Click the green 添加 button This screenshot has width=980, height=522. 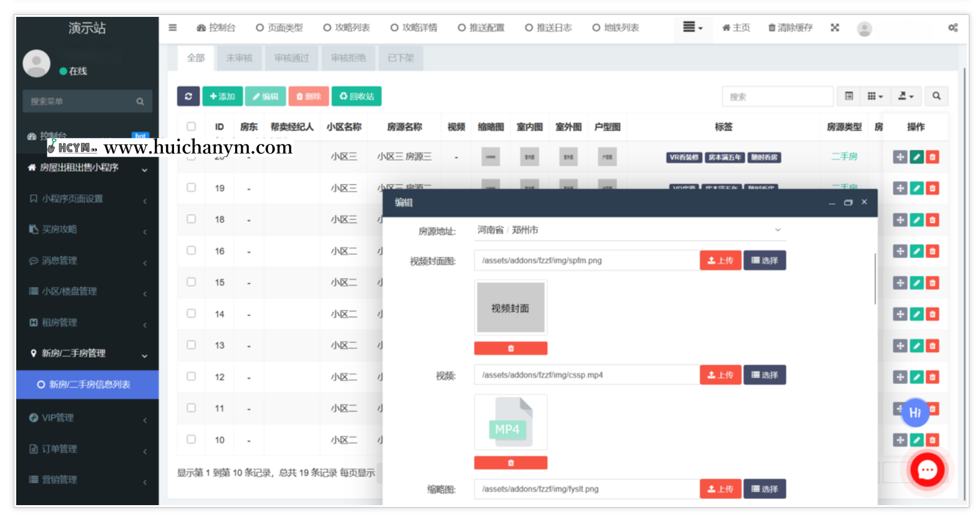click(223, 96)
